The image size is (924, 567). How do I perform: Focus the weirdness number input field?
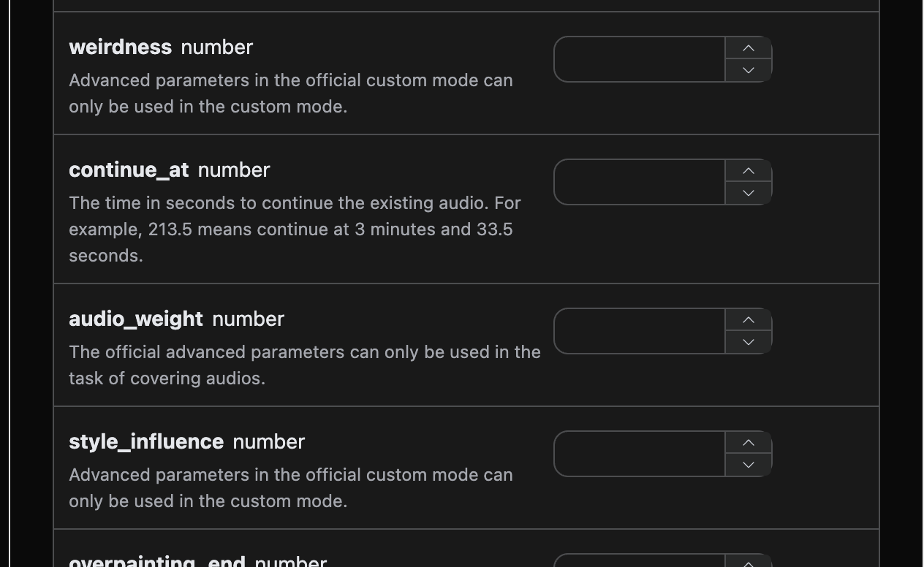click(640, 59)
